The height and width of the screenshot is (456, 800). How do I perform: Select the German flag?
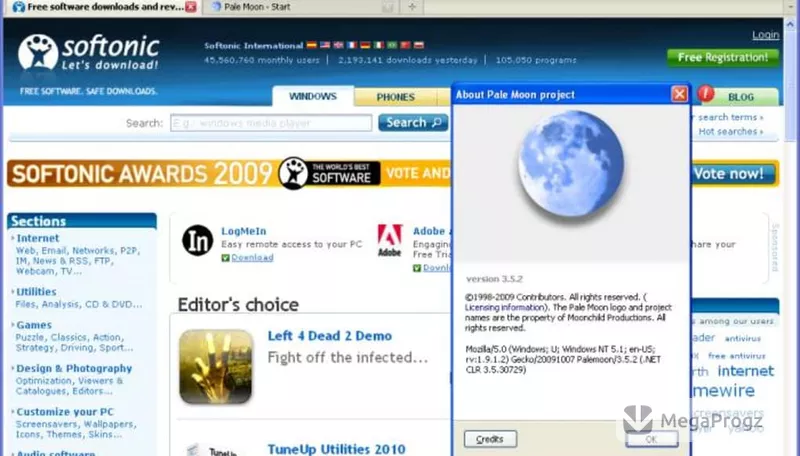pyautogui.click(x=365, y=45)
